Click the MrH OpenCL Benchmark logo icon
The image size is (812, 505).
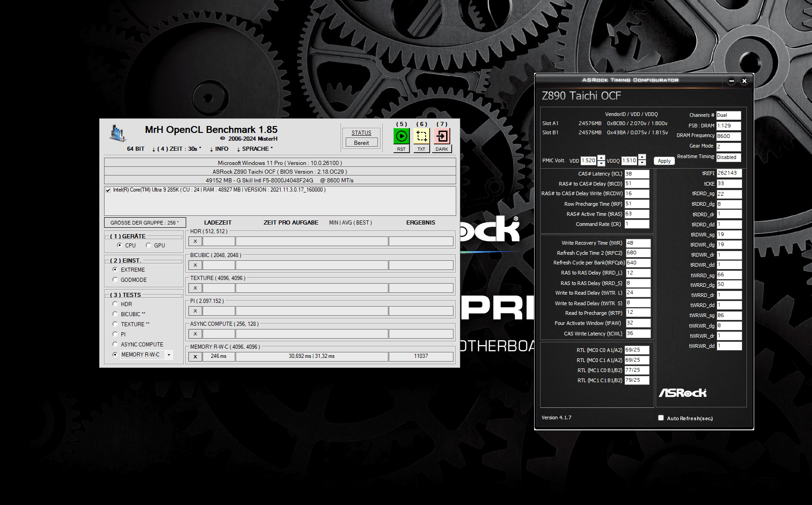117,133
